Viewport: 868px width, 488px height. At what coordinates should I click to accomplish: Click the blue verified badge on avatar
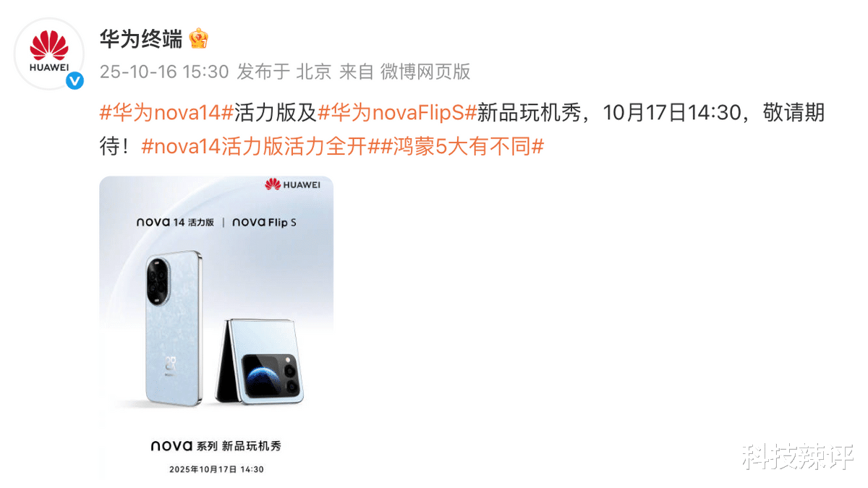75,80
